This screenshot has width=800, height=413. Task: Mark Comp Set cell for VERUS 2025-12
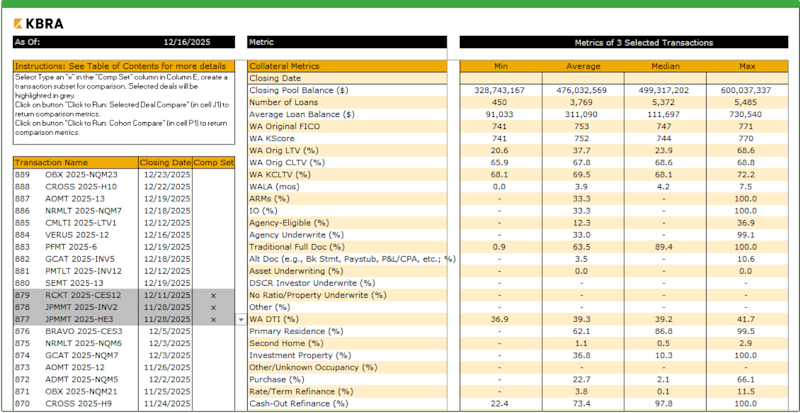click(213, 235)
